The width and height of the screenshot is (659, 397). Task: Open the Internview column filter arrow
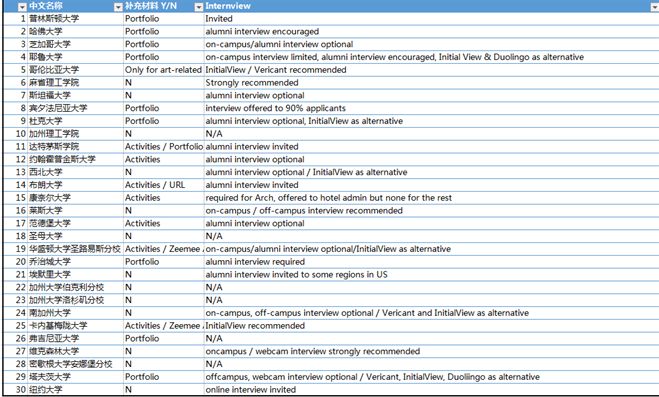pyautogui.click(x=655, y=7)
